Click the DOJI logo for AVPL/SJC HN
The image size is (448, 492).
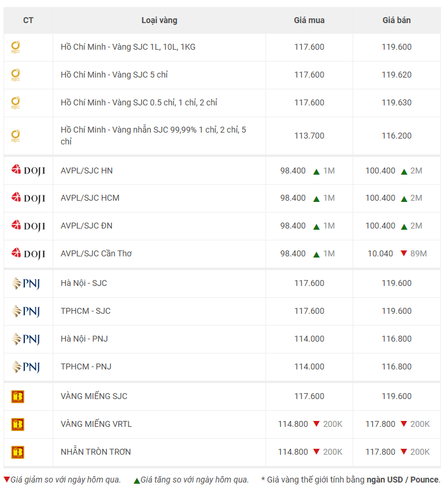tap(28, 171)
